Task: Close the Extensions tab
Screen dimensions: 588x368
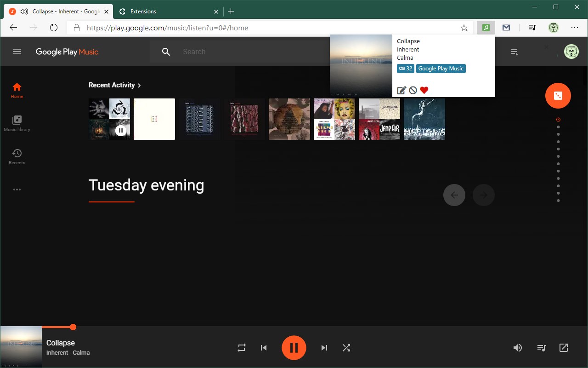Action: (x=216, y=11)
